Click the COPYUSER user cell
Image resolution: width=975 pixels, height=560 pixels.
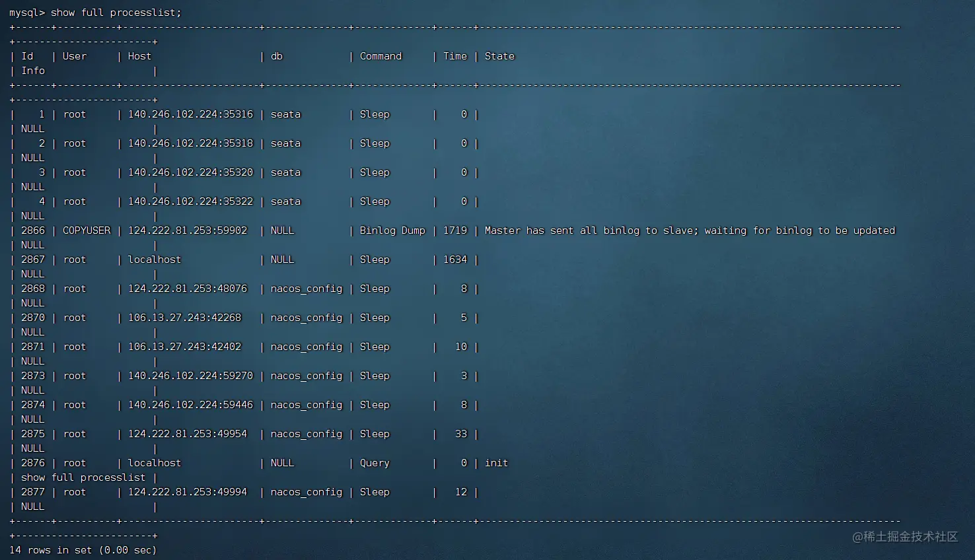coord(87,230)
